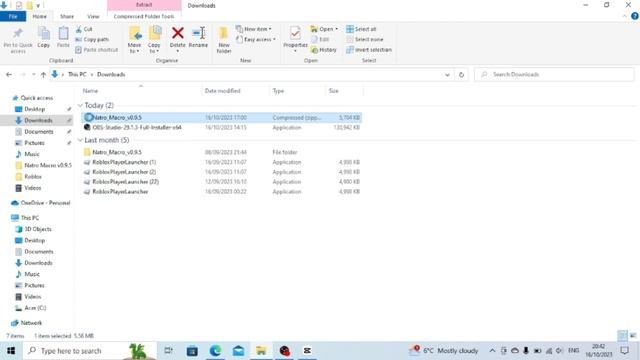Create a New folder from ribbon

[x=224, y=40]
